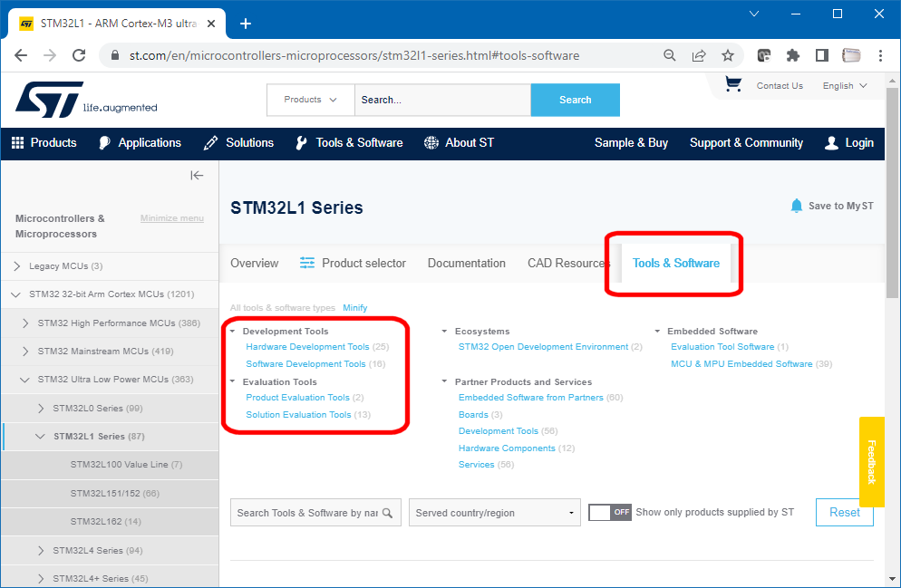This screenshot has height=588, width=901.
Task: Open Software Development Tools link
Action: pyautogui.click(x=305, y=364)
